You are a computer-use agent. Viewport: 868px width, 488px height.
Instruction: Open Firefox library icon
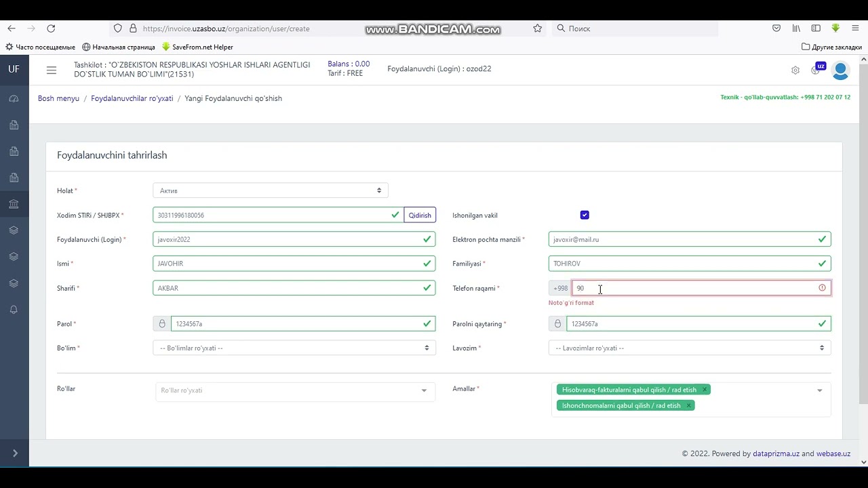[796, 28]
